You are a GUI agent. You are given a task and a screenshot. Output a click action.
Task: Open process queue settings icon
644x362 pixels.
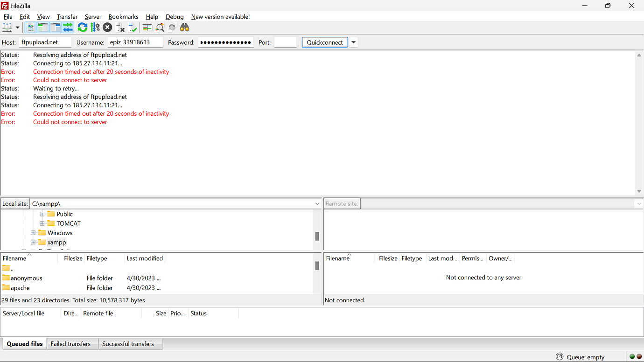point(95,28)
